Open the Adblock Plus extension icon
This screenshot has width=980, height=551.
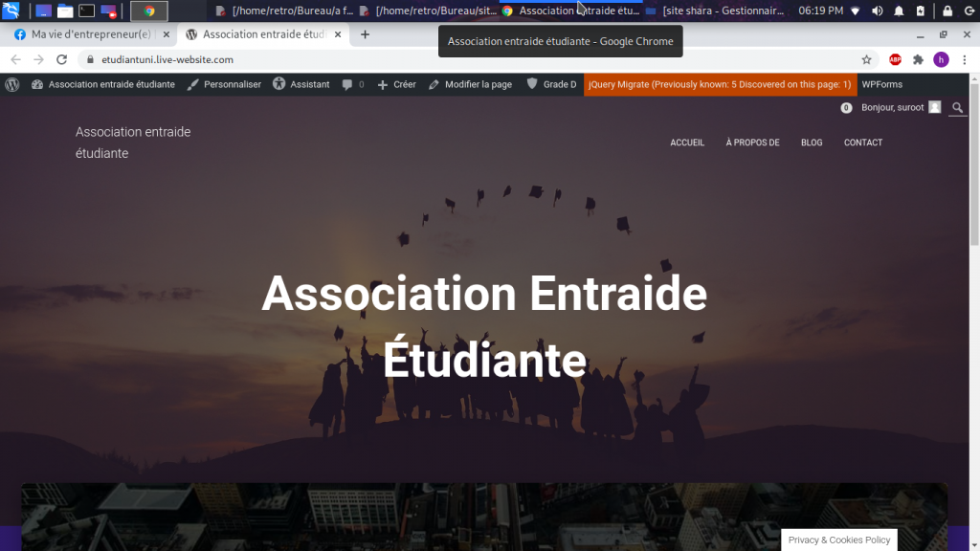coord(895,59)
